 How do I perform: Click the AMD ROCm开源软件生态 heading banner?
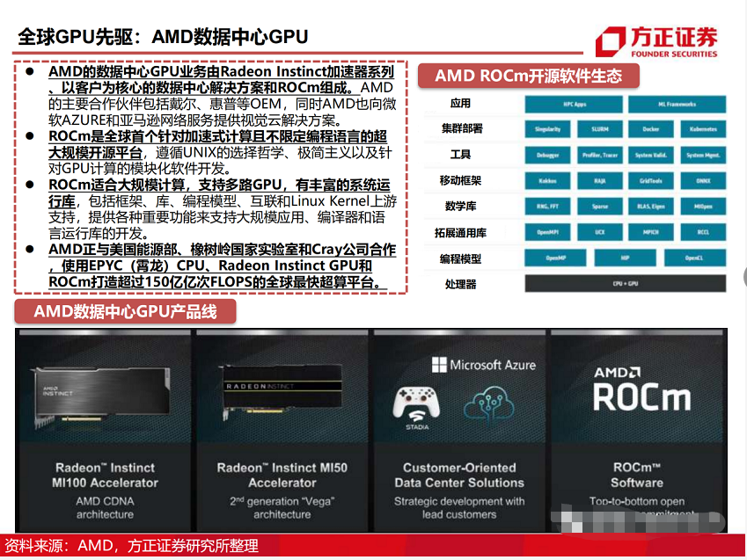click(x=528, y=76)
